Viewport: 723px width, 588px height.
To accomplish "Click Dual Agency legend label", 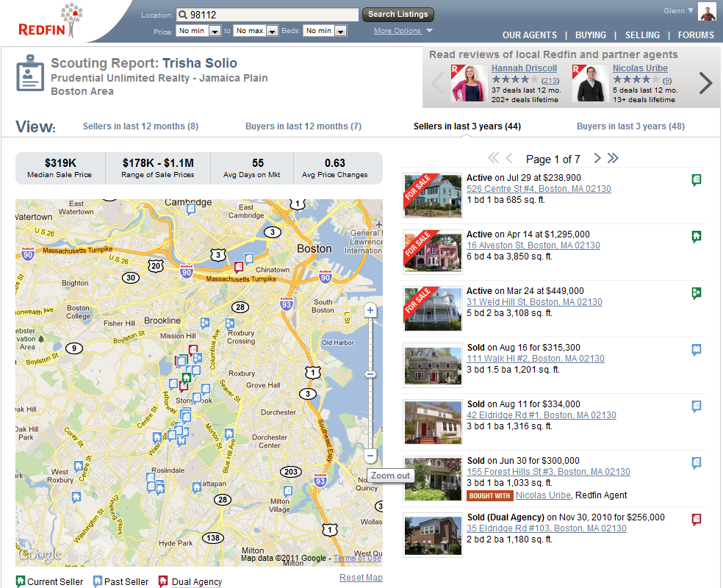I will click(197, 582).
